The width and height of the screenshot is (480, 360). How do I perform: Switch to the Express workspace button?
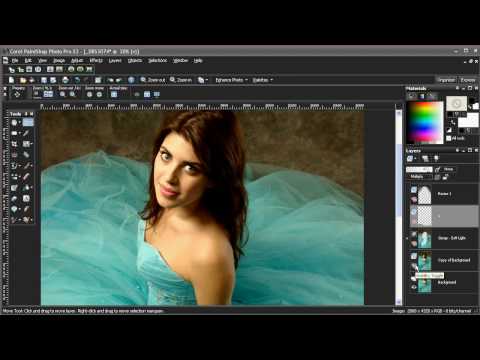(x=467, y=80)
